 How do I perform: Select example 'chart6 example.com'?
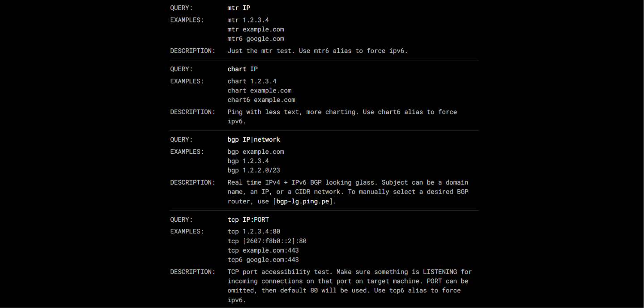(x=261, y=100)
